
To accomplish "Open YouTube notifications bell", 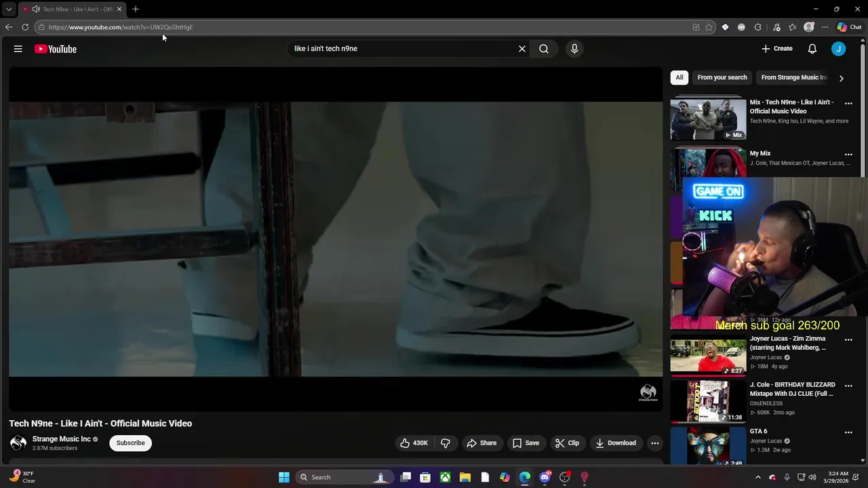I will coord(812,49).
